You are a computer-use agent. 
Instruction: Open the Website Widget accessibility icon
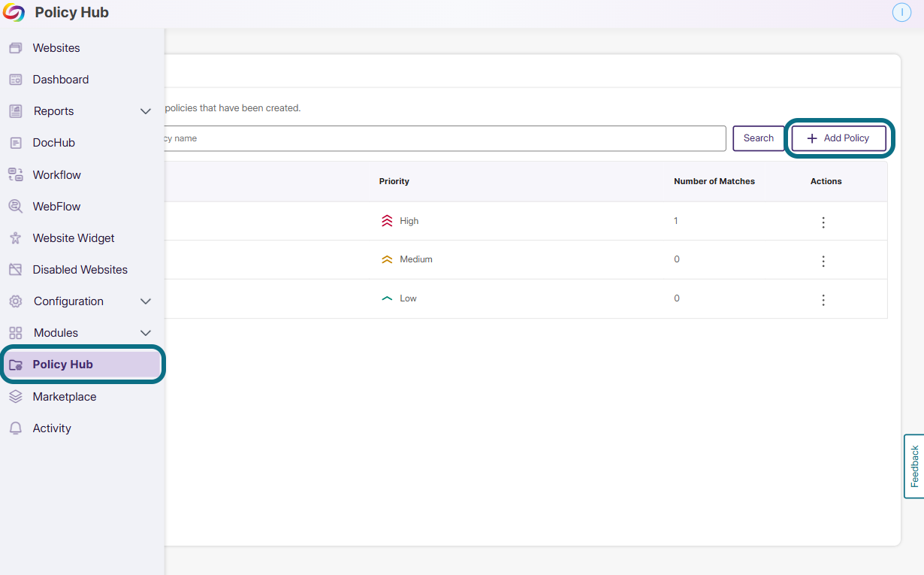point(15,238)
